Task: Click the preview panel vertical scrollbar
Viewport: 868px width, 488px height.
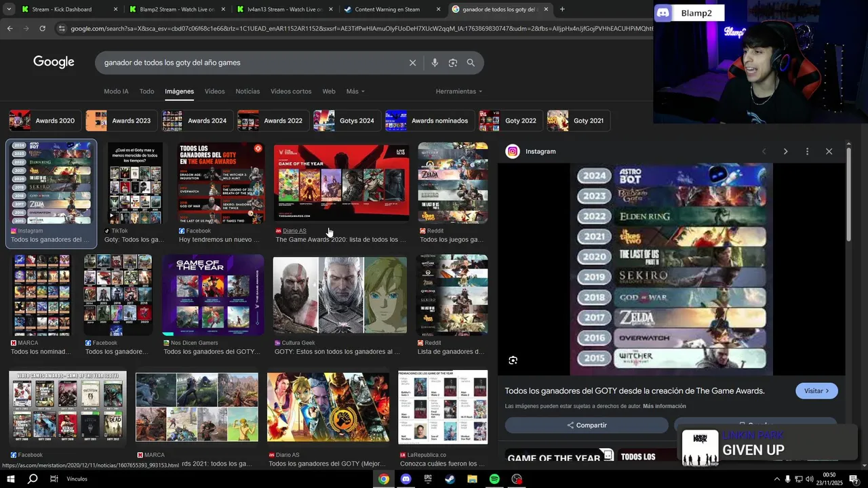Action: pyautogui.click(x=848, y=193)
